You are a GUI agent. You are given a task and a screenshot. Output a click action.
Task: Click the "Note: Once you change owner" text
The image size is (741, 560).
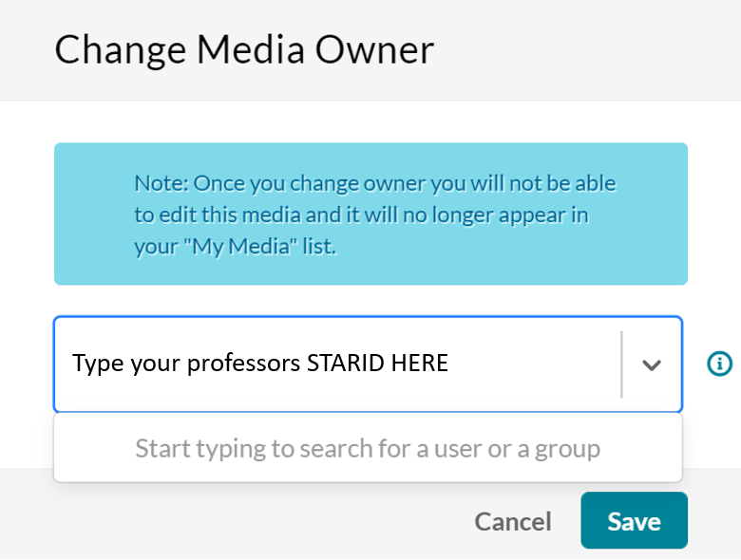374,183
